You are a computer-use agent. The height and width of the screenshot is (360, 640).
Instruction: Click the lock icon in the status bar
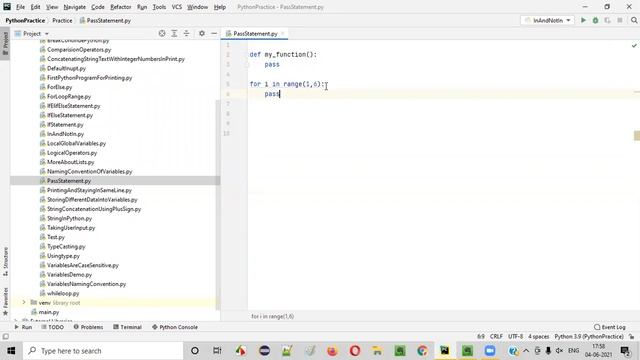tap(632, 337)
